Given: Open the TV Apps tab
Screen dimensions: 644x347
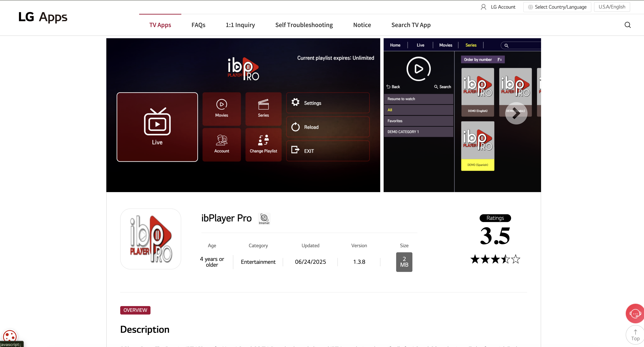Looking at the screenshot, I should 160,25.
